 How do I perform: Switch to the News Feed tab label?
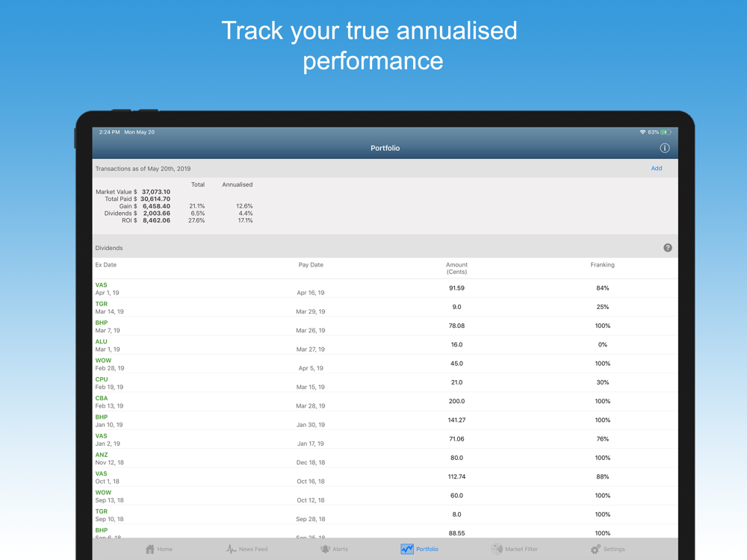tap(253, 549)
